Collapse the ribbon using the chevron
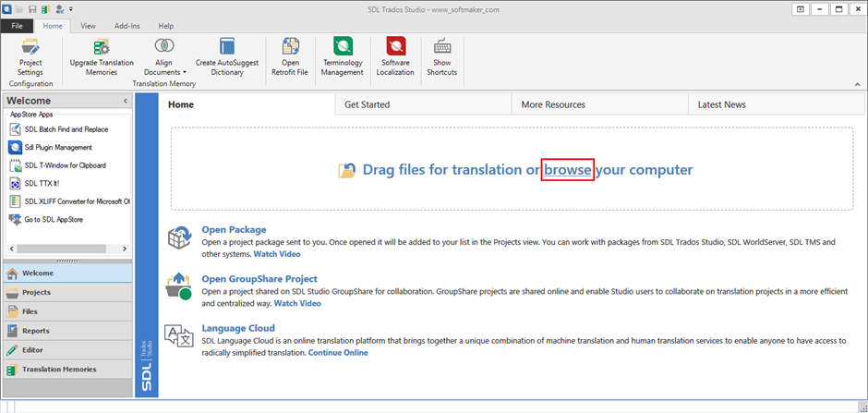Viewport: 868px width, 413px height. click(x=858, y=84)
